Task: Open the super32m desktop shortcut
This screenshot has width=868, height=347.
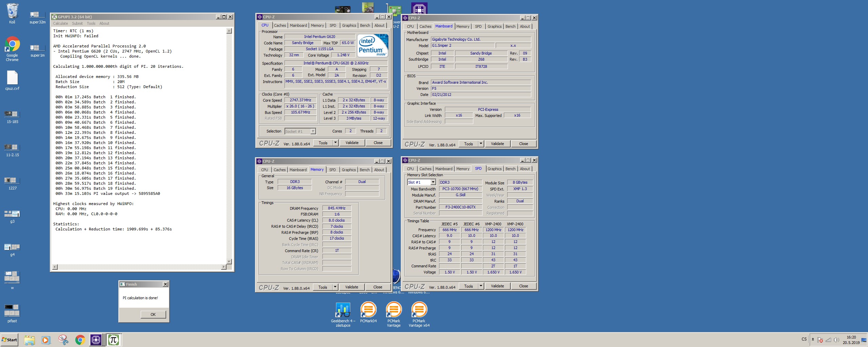Action: (x=37, y=17)
